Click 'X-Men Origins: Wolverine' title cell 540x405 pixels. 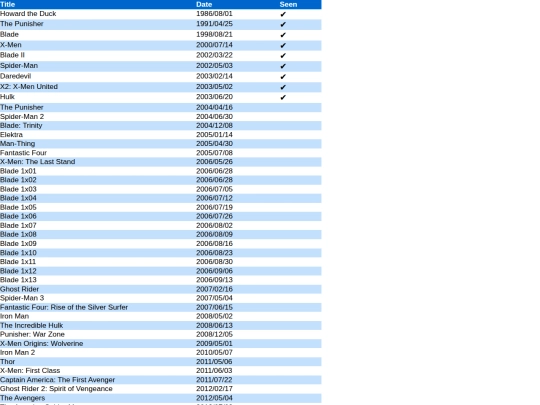pos(41,344)
